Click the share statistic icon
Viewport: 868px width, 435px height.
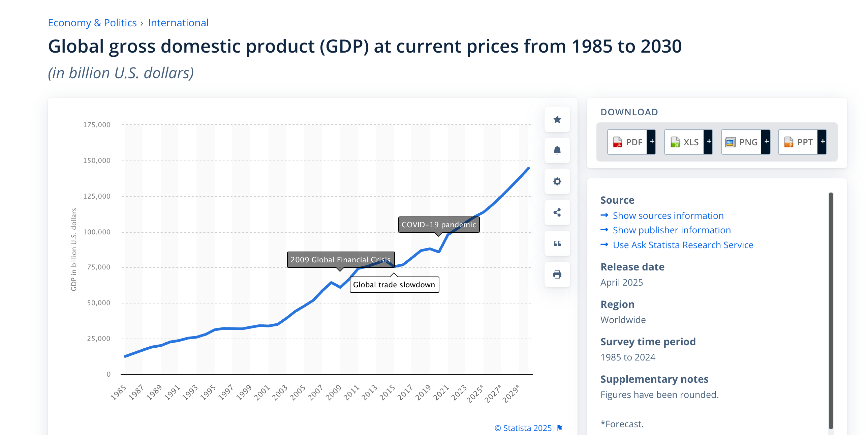pos(557,212)
